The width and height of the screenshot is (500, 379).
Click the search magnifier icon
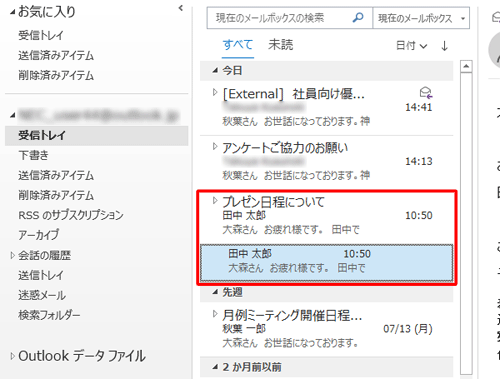click(x=358, y=17)
